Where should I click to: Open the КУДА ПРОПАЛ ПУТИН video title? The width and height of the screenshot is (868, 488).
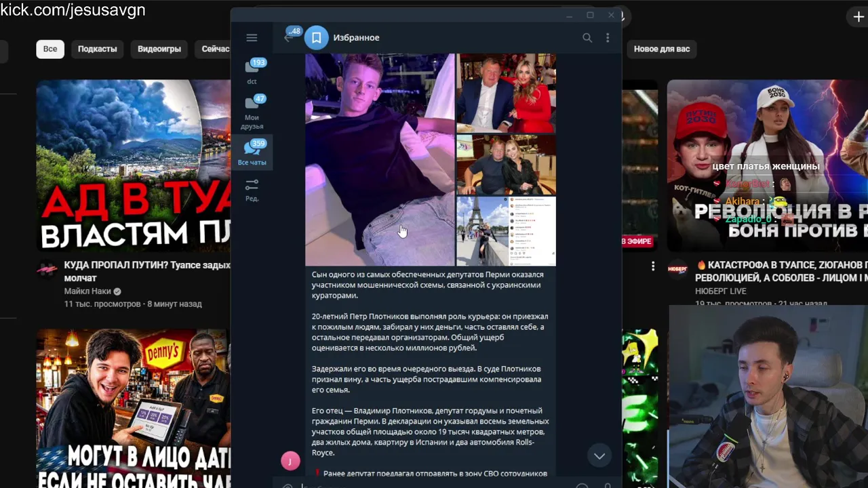pyautogui.click(x=147, y=271)
